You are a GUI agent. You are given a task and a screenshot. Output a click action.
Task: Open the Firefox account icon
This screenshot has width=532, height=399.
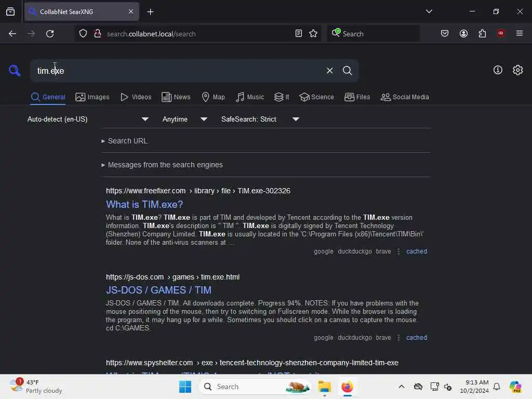pos(463,34)
